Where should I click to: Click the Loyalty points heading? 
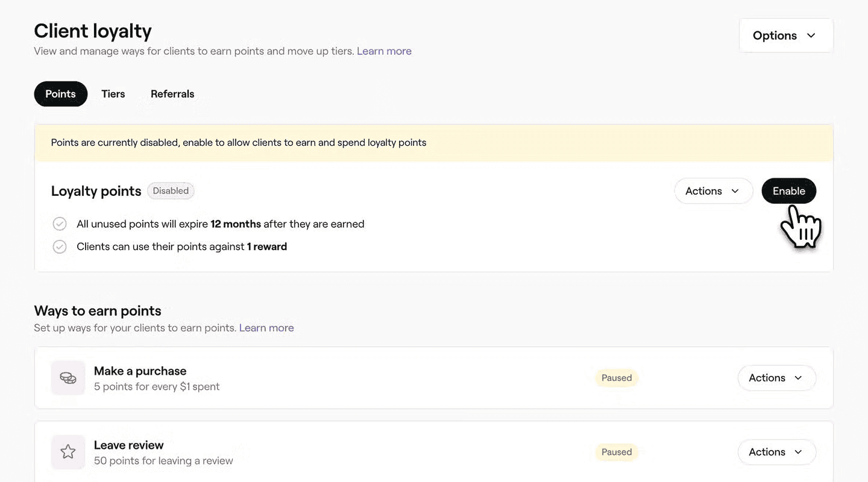[x=96, y=191]
